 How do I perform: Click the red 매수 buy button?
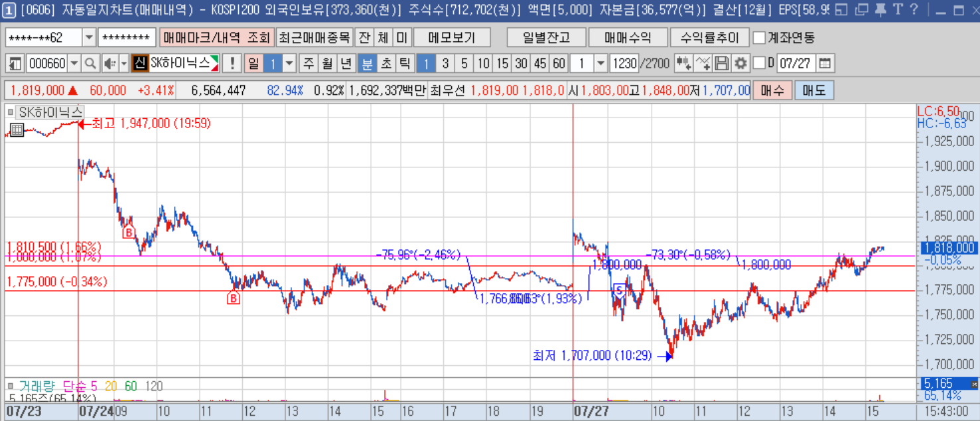(772, 90)
